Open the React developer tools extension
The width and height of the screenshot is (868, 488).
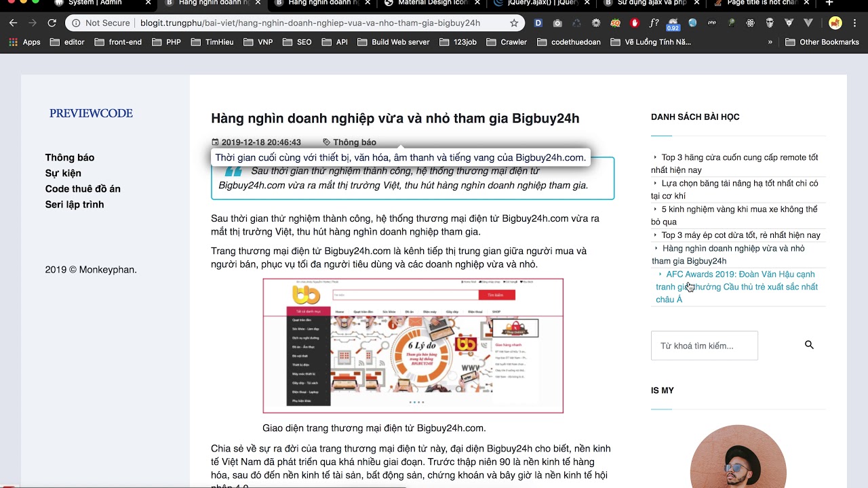pyautogui.click(x=751, y=23)
